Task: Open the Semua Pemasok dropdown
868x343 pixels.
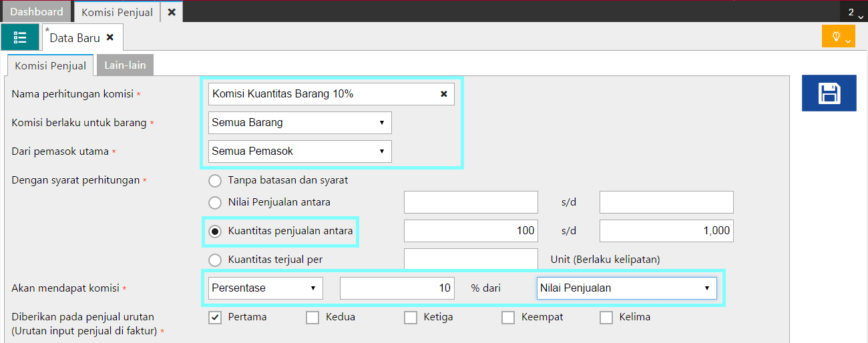Action: [300, 151]
